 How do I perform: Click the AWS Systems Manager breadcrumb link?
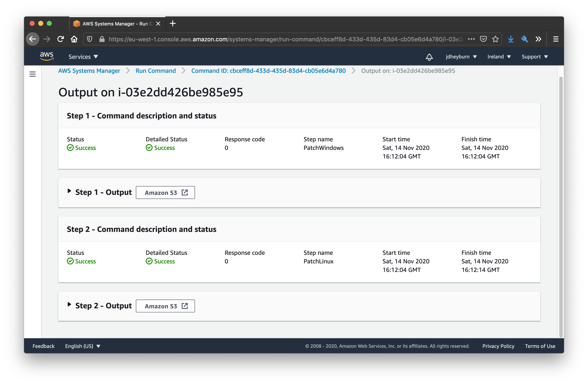(89, 71)
